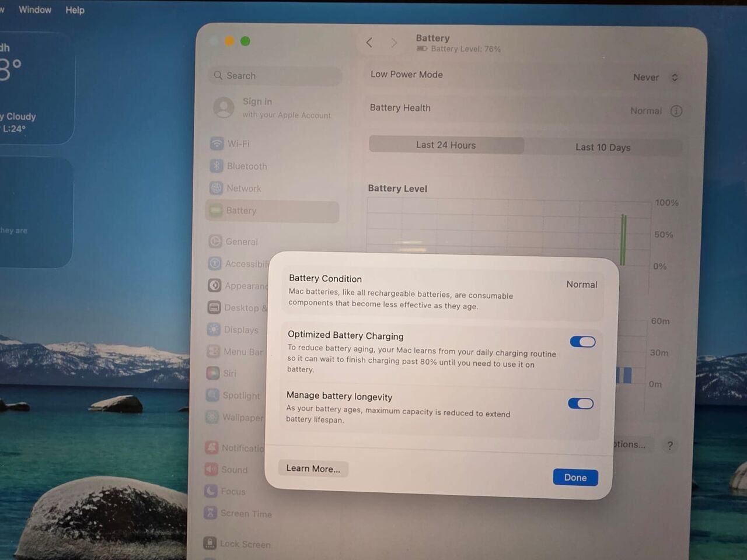The width and height of the screenshot is (747, 560).
Task: Click Battery Health Normal text
Action: (x=646, y=111)
